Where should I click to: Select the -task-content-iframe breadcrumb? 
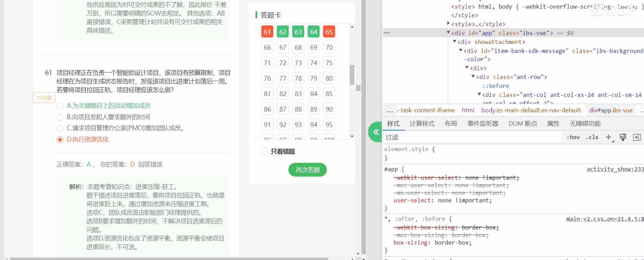point(426,110)
